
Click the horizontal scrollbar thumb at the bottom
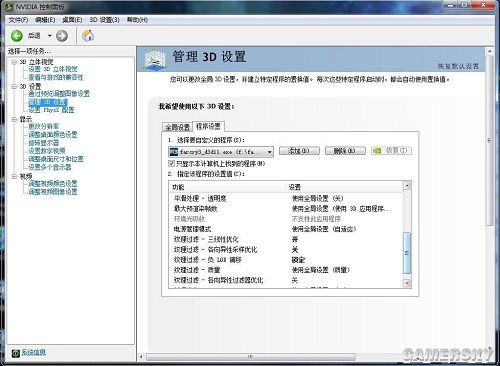pyautogui.click(x=251, y=357)
